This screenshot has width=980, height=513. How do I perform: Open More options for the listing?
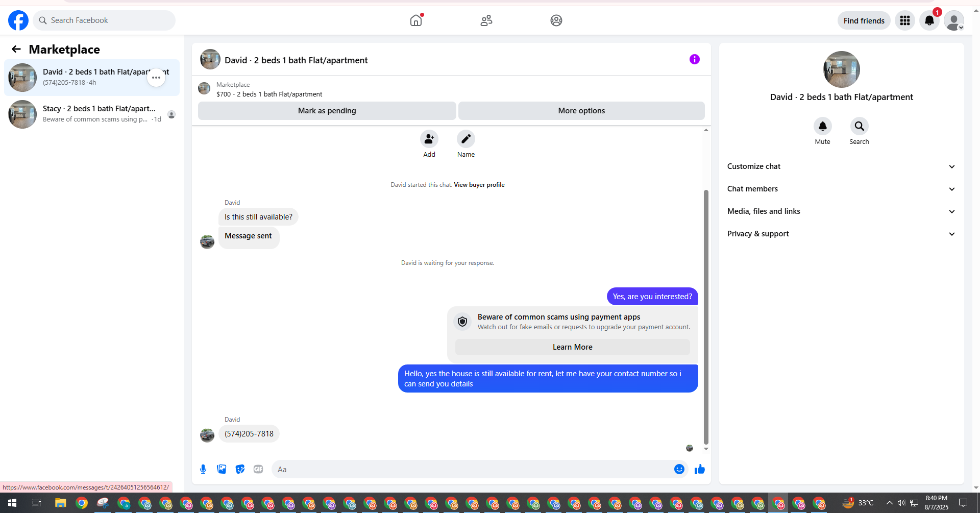tap(581, 111)
